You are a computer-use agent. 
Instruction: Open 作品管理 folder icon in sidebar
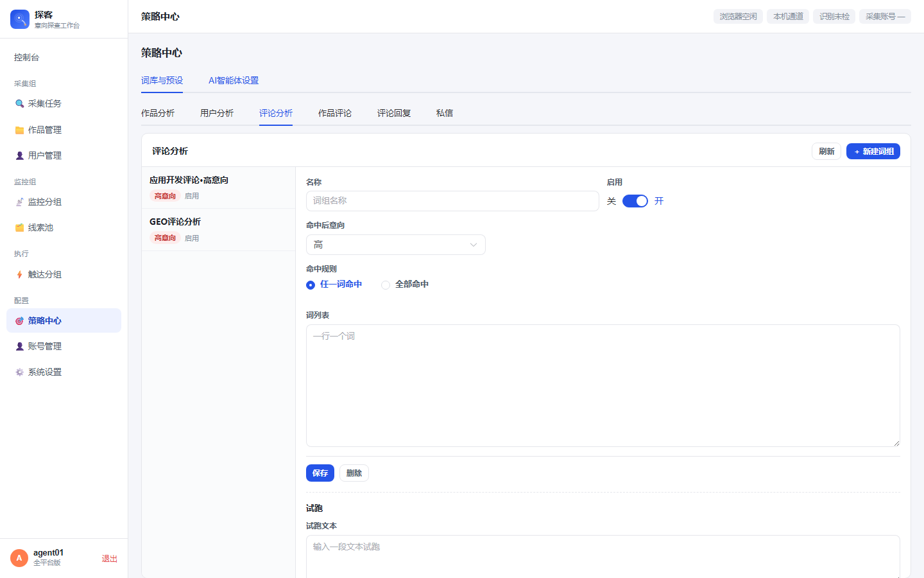[x=19, y=130]
